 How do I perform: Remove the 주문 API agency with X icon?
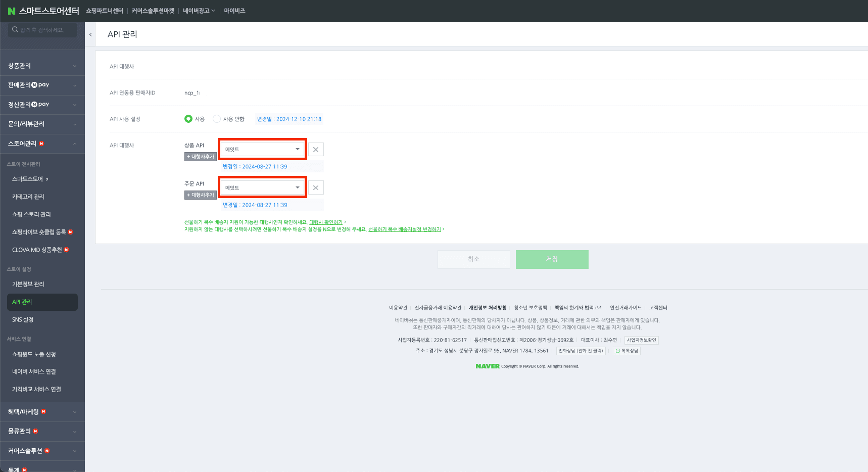click(x=316, y=188)
